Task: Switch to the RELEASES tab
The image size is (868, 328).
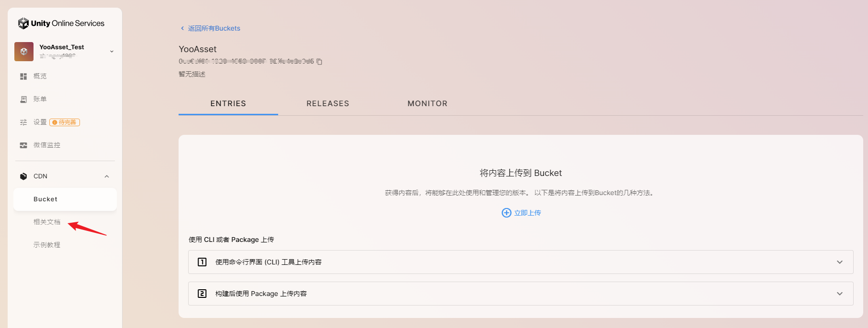Action: click(328, 104)
